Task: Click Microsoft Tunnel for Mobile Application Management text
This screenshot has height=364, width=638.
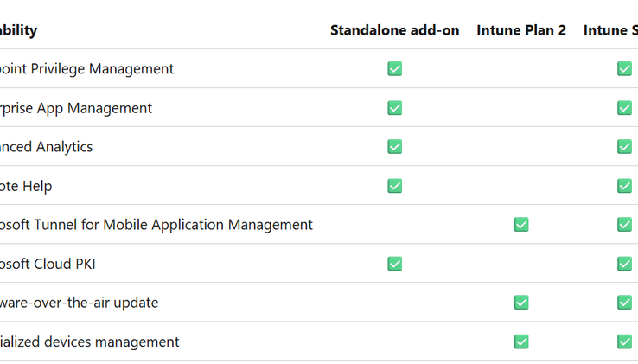Action: click(x=156, y=225)
